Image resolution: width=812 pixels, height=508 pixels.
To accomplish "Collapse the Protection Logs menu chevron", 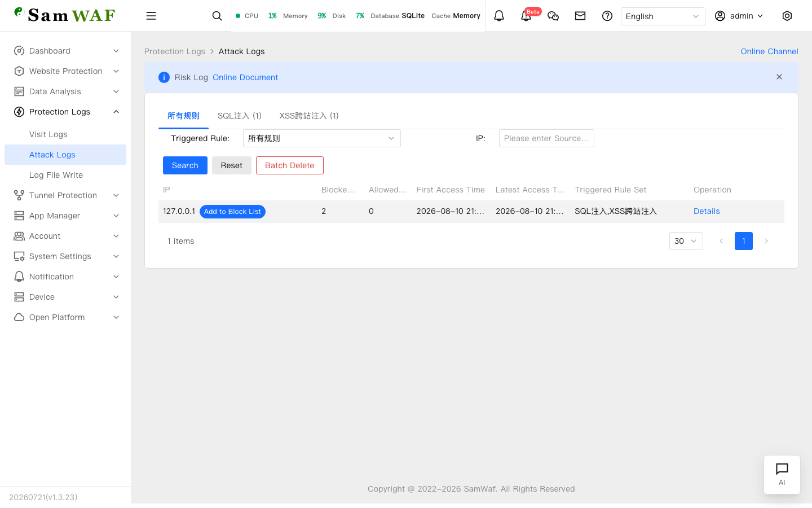I will (x=116, y=112).
